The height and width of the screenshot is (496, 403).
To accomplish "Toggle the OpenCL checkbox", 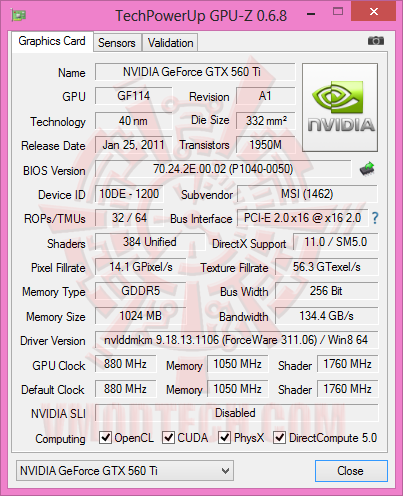I will point(105,437).
